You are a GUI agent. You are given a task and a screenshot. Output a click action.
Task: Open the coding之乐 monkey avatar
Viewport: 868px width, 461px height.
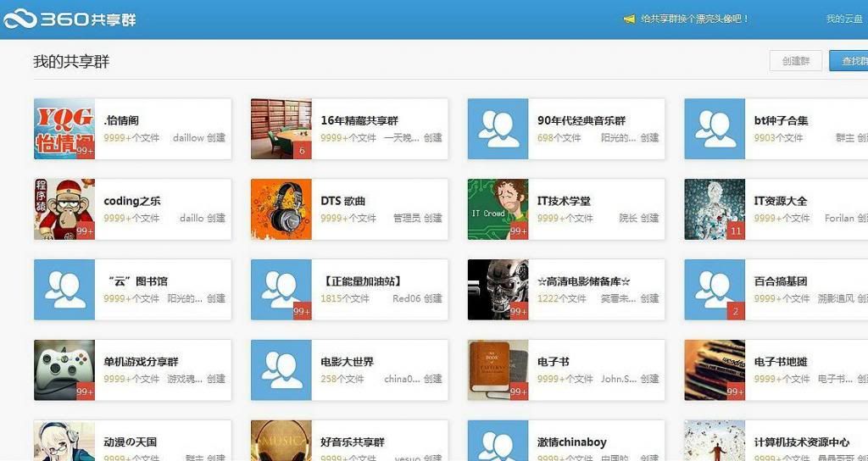point(64,209)
